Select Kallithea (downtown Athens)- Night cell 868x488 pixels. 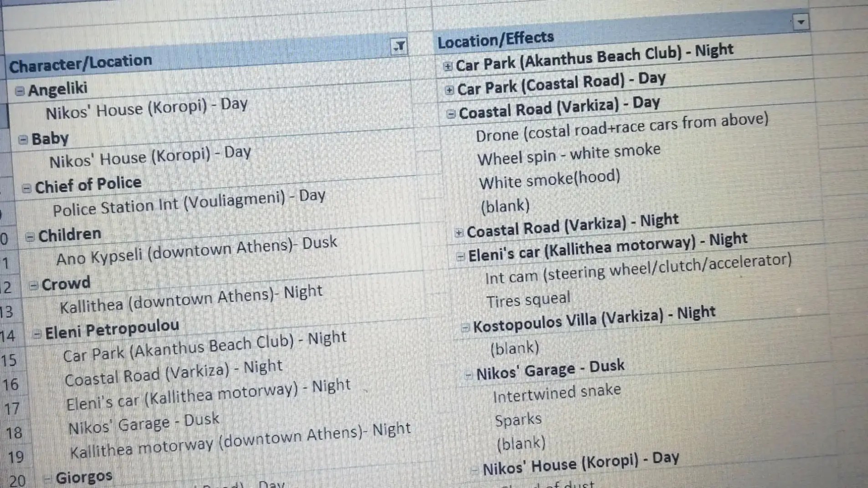[191, 300]
